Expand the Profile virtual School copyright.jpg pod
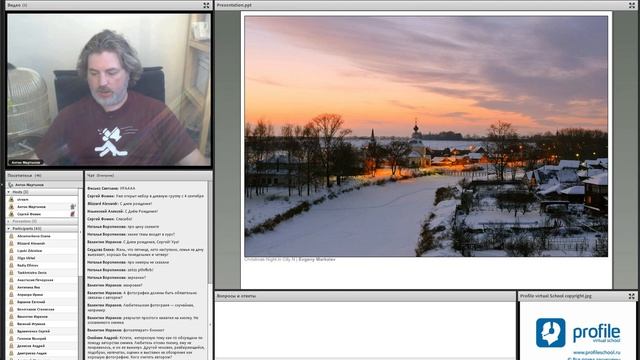This screenshot has height=360, width=640. (631, 296)
